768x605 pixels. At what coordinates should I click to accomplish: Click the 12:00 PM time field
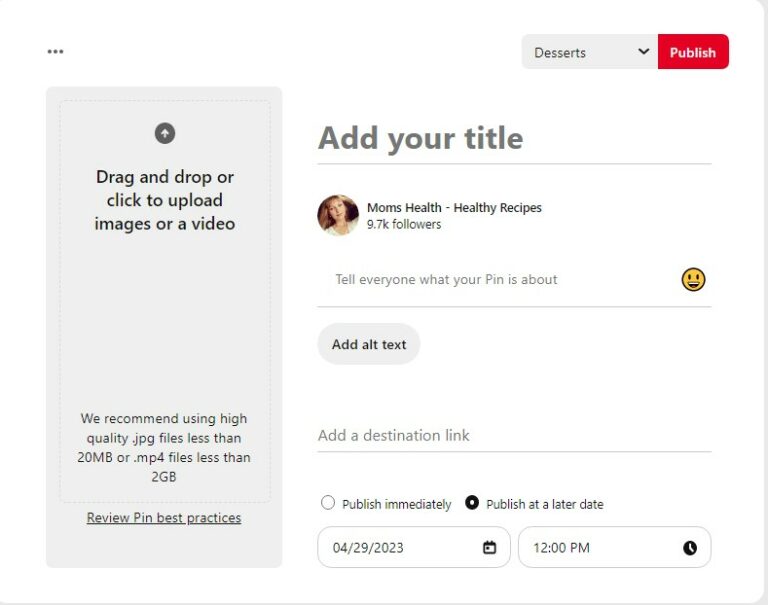pos(615,547)
